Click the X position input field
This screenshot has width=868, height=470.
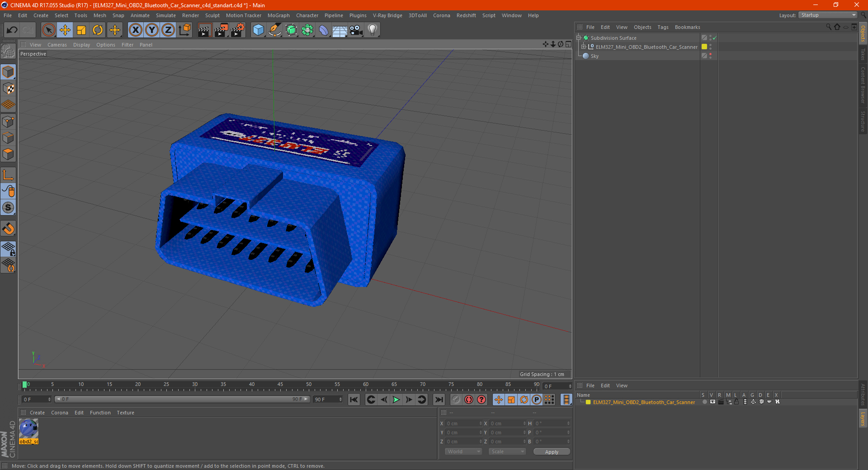[x=463, y=423]
